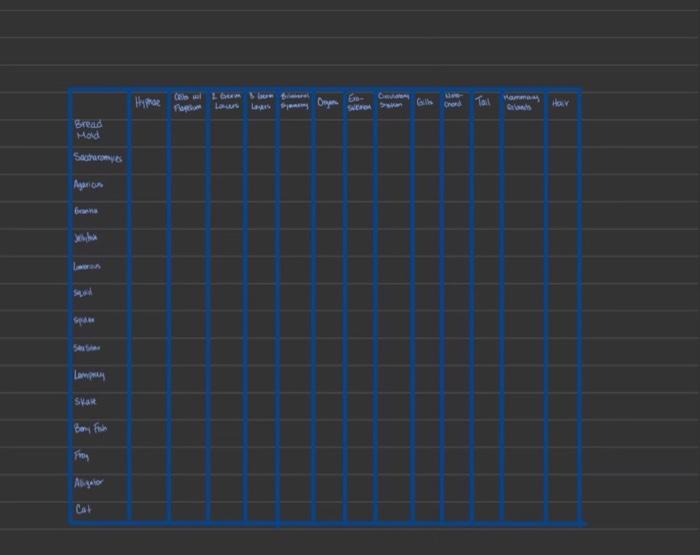Click the "Notochord" column header

[x=453, y=100]
